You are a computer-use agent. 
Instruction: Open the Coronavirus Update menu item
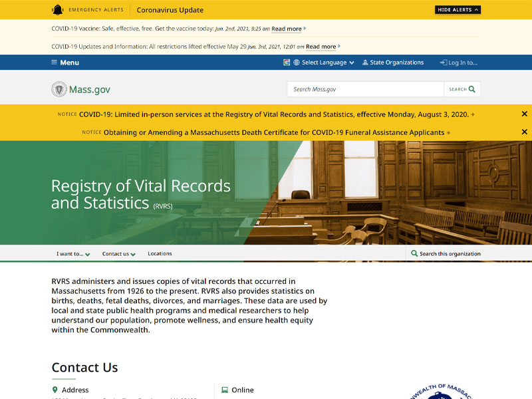(x=170, y=9)
